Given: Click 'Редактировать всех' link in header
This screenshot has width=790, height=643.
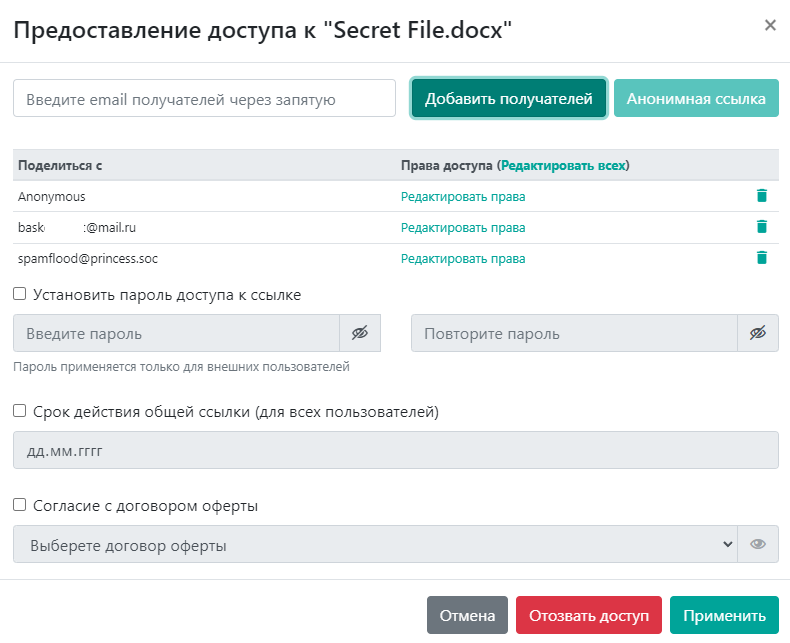Looking at the screenshot, I should click(x=563, y=165).
